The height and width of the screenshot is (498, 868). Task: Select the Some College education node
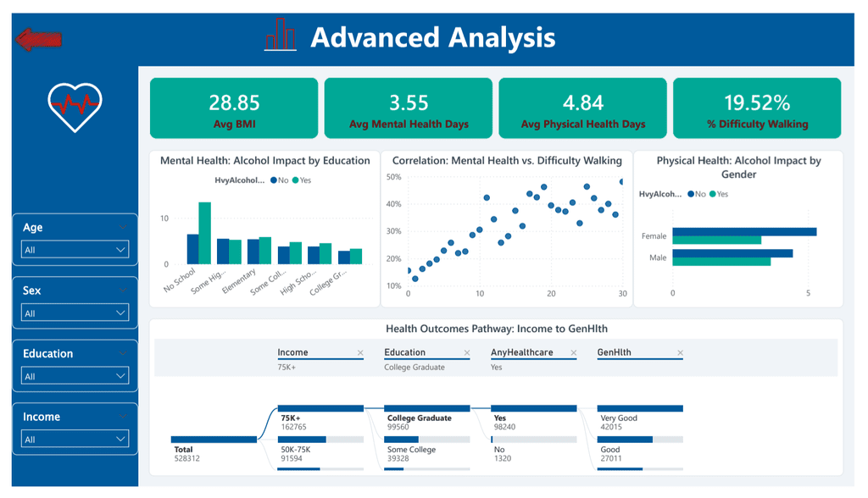click(427, 451)
